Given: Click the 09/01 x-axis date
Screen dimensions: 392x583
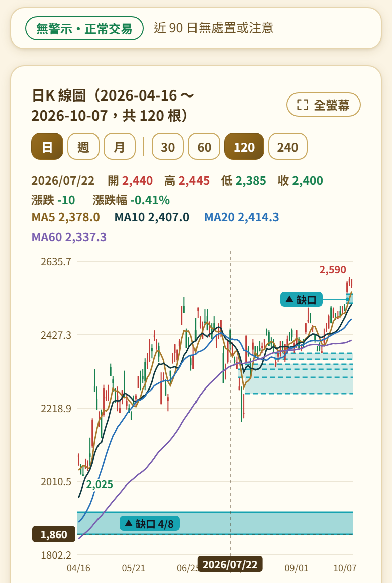Looking at the screenshot, I should tap(297, 568).
